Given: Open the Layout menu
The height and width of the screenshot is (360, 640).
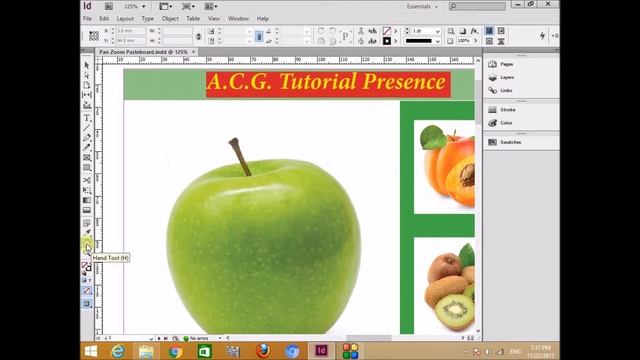Looking at the screenshot, I should click(x=125, y=19).
